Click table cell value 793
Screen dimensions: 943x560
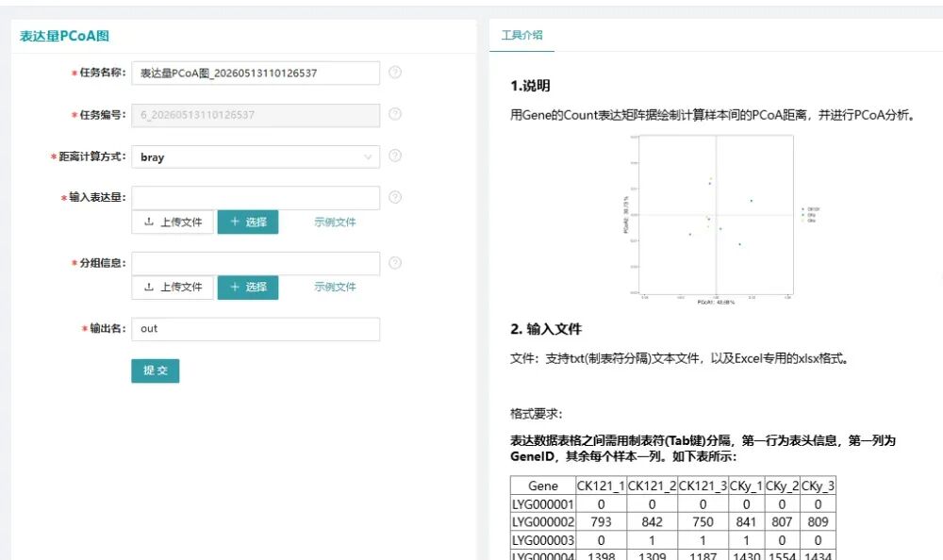pos(601,522)
